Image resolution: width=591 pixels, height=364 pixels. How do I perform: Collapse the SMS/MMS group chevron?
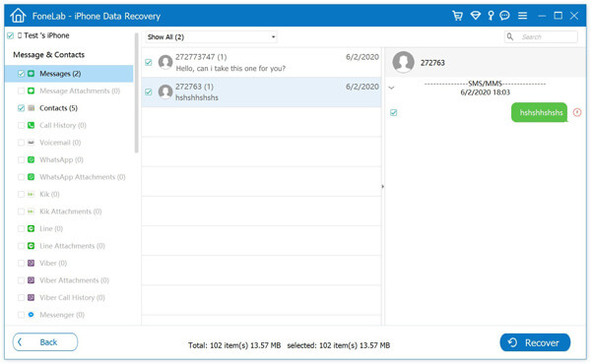click(x=391, y=88)
